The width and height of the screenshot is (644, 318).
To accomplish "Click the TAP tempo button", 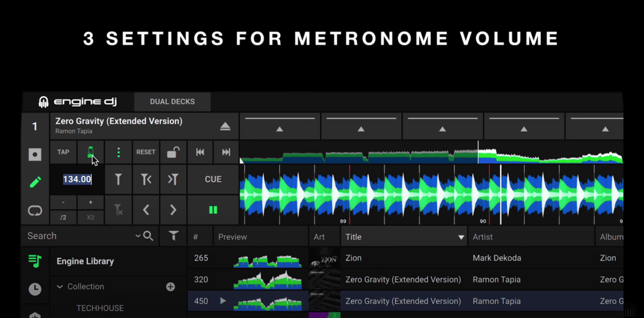I will point(64,152).
